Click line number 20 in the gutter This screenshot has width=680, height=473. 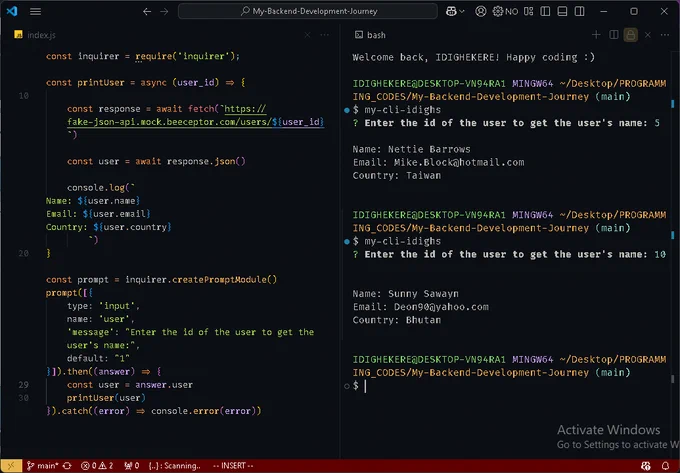pos(24,253)
